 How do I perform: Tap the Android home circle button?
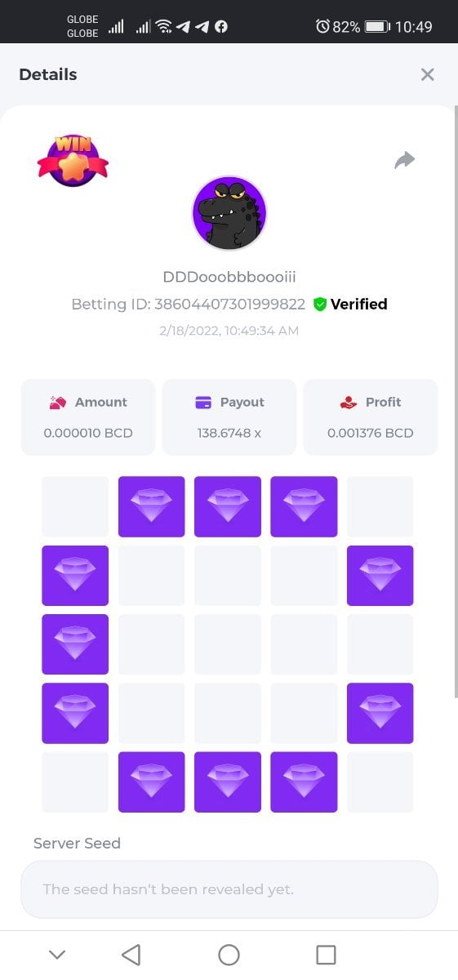tap(229, 955)
